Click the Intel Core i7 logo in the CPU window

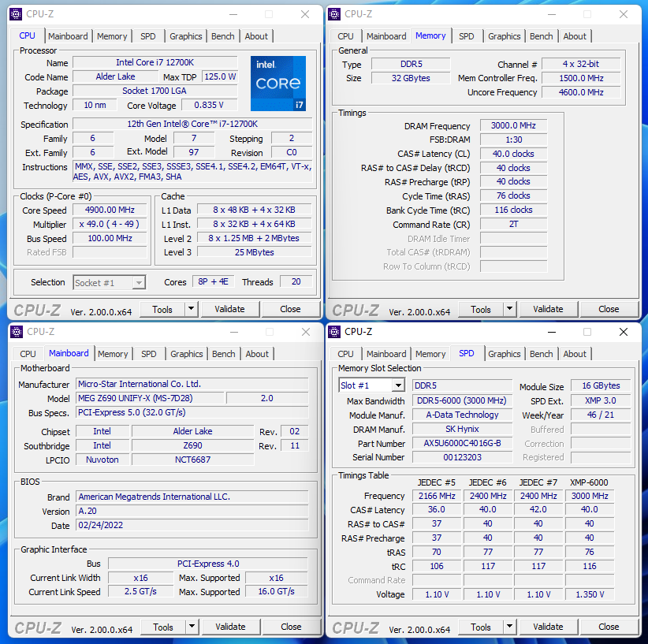[278, 84]
